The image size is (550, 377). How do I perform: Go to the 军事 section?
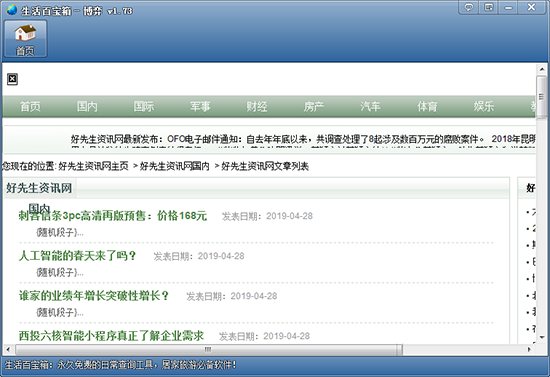[200, 106]
